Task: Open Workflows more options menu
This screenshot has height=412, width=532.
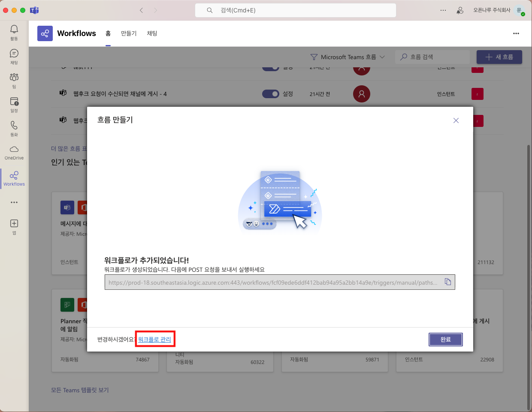Action: pyautogui.click(x=516, y=33)
